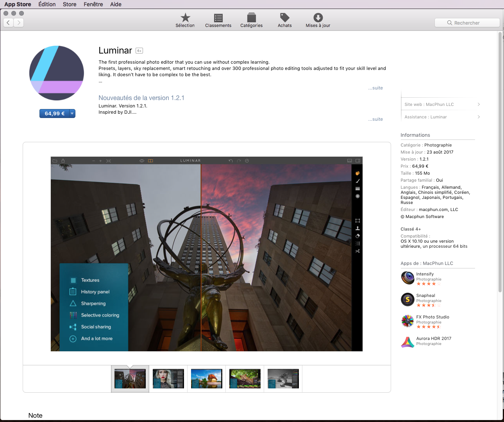504x422 pixels.
Task: Click FX Photo Studio star rating
Action: 429,327
